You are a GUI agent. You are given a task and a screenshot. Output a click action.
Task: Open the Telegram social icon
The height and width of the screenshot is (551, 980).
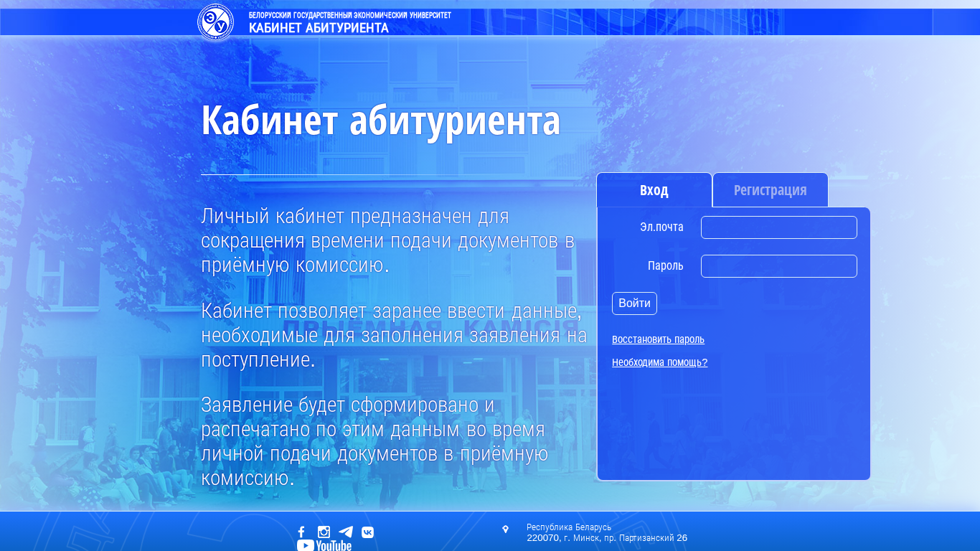pos(346,532)
